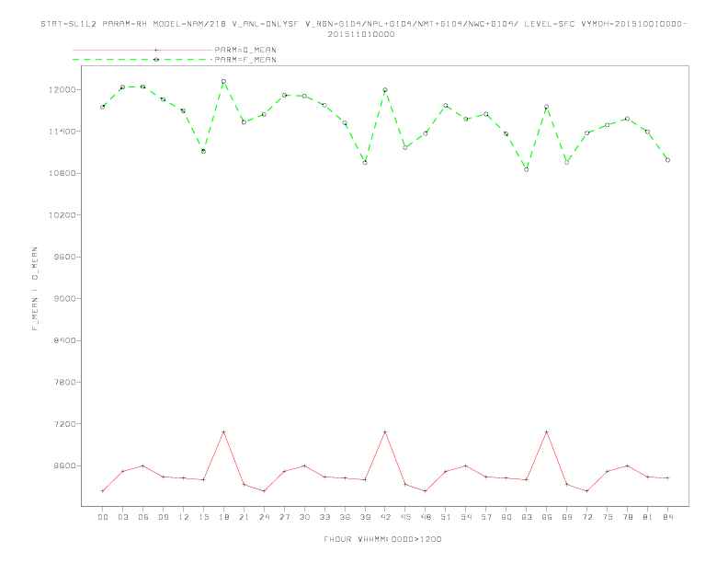728x563 pixels.
Task: Click the 33 forecast hour x-axis label
Action: pos(324,517)
